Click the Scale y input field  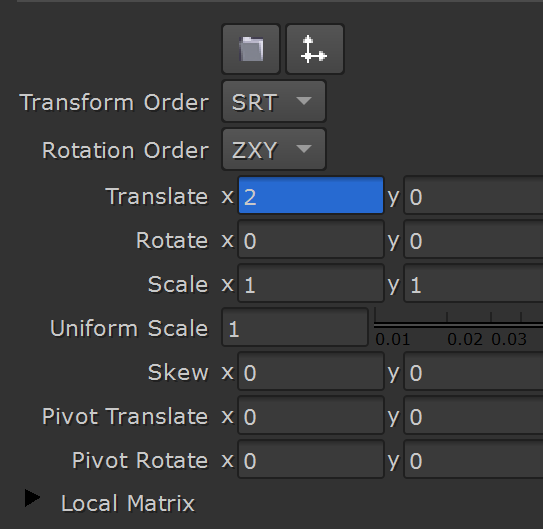(x=473, y=284)
